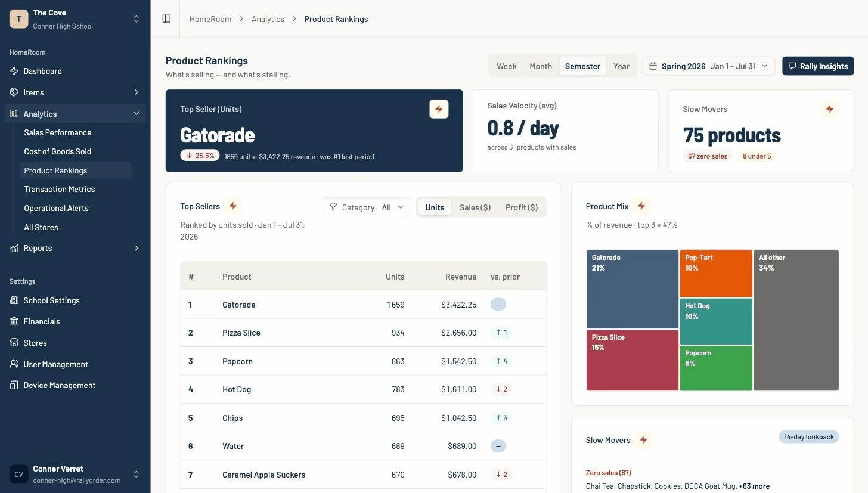This screenshot has width=868, height=493.
Task: Click The Cove store avatar T
Action: click(18, 19)
